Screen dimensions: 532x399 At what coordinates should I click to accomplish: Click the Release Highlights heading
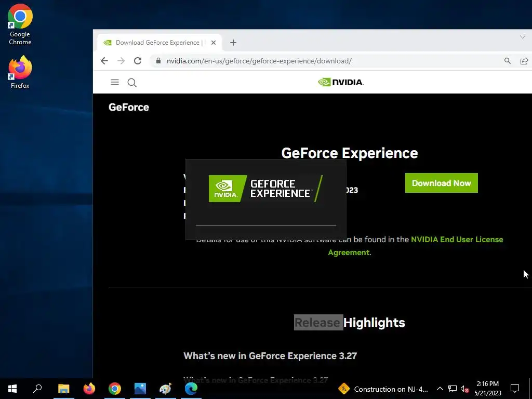(350, 322)
